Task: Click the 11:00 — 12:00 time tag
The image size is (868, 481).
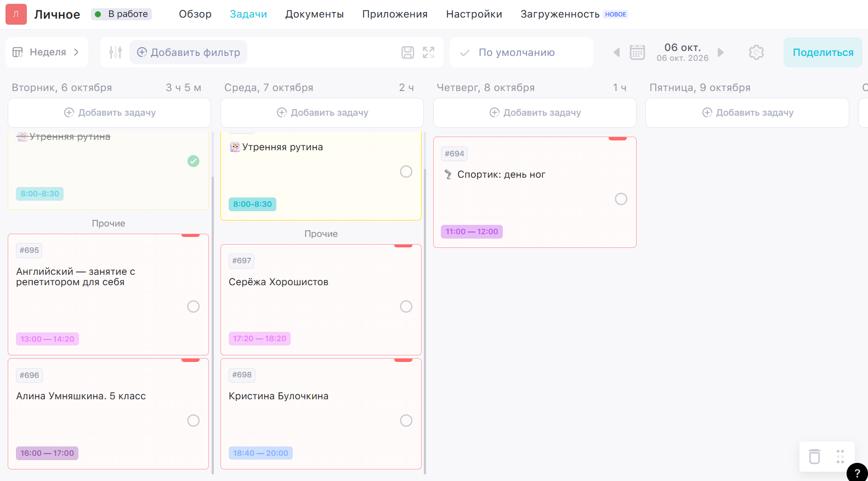Action: click(x=472, y=231)
